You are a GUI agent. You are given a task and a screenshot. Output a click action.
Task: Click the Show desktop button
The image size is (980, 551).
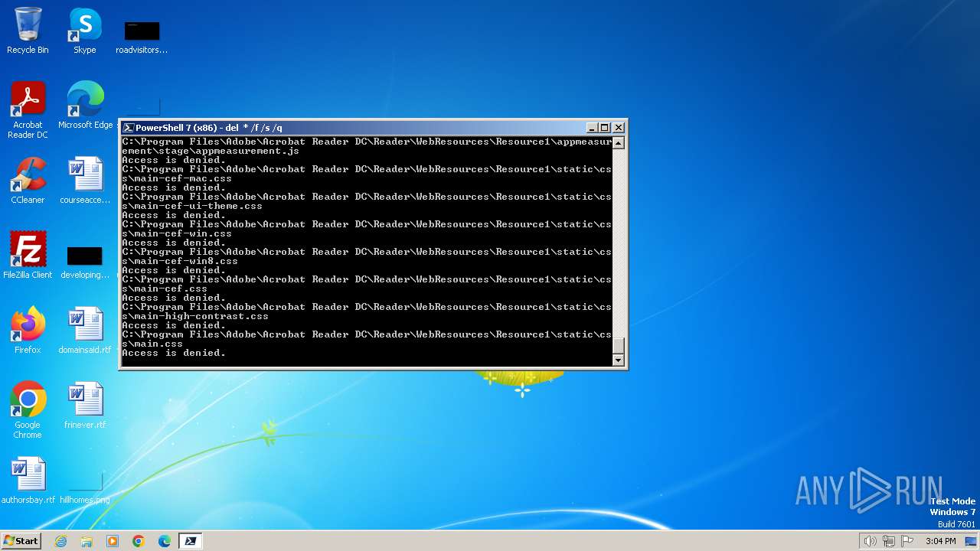click(972, 541)
